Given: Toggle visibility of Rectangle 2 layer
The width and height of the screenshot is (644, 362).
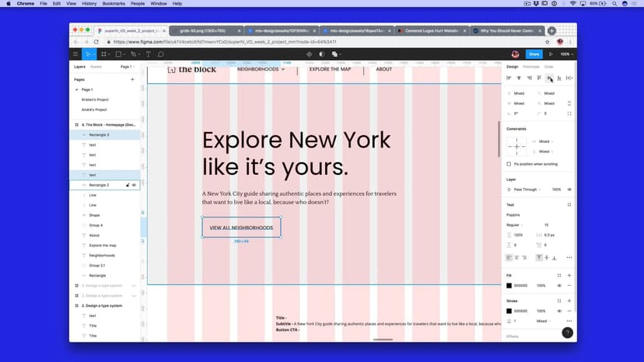Looking at the screenshot, I should click(134, 185).
